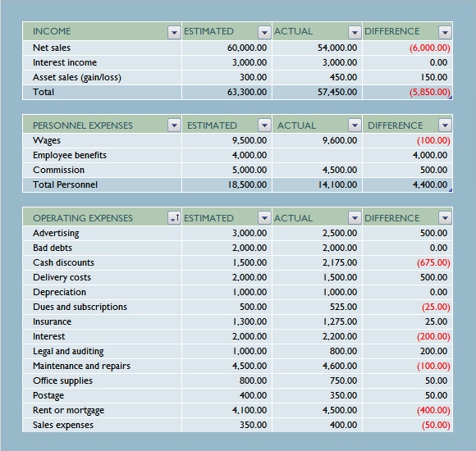The height and width of the screenshot is (451, 476).
Task: Select the Maintenance and repairs label cell
Action: (102, 366)
